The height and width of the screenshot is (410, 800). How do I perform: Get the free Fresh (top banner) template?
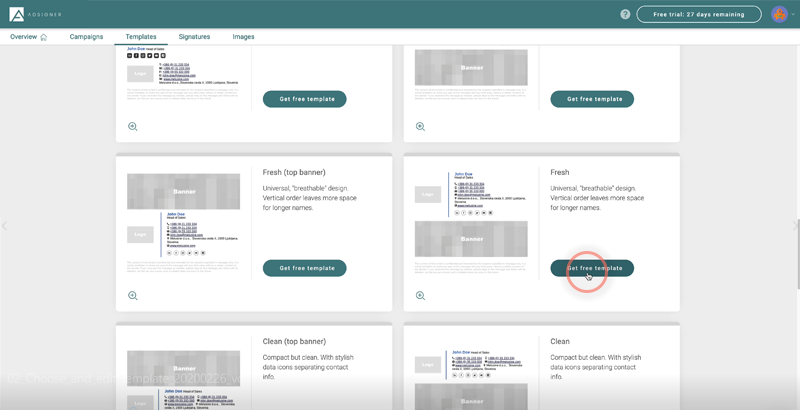305,268
